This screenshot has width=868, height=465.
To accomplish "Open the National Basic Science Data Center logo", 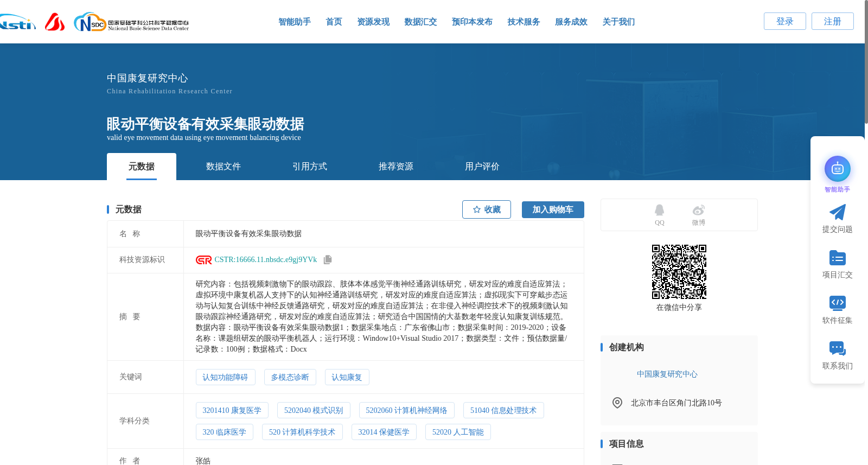I will 131,22.
